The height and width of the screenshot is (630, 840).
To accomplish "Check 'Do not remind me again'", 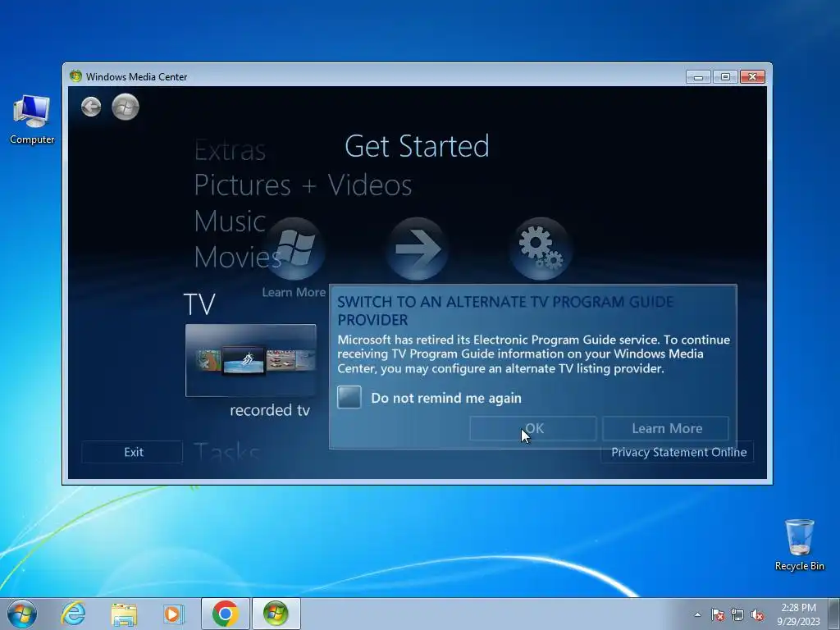I will (349, 398).
